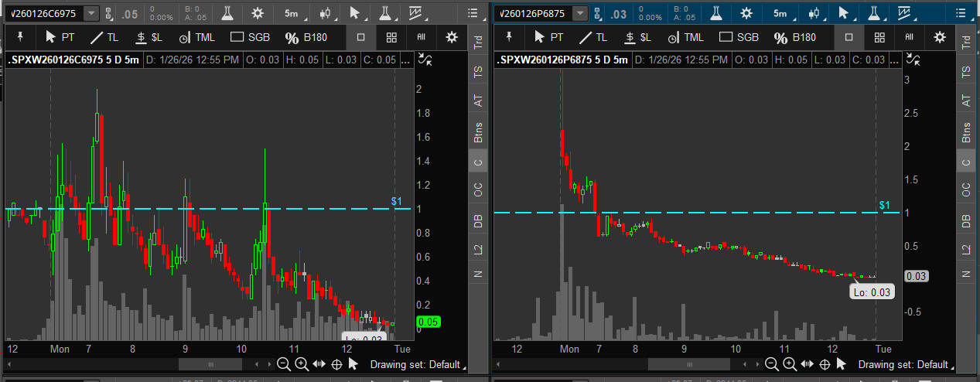Open the L2 side tab on right chart

coord(965,249)
